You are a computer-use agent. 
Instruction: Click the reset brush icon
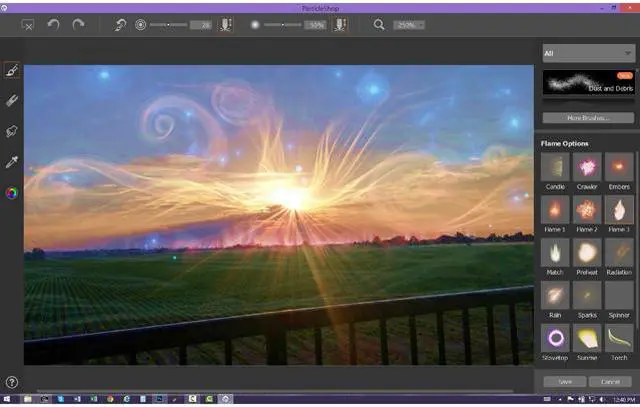(120, 25)
